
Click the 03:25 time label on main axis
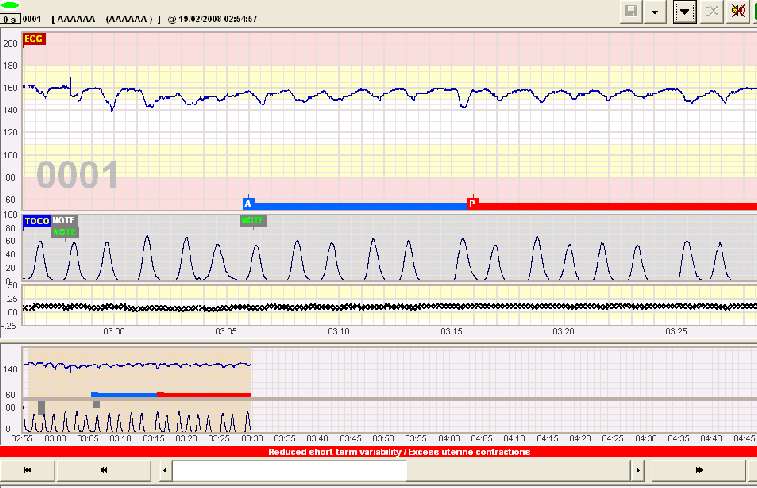(676, 331)
